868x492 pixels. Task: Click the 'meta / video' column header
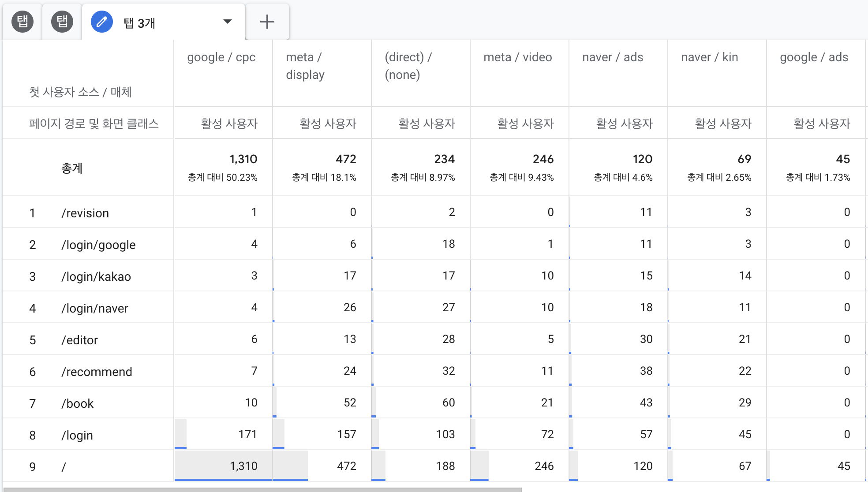[x=518, y=57]
